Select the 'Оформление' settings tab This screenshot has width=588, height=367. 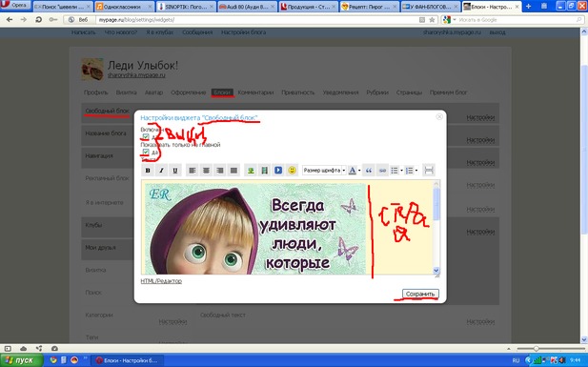[189, 92]
